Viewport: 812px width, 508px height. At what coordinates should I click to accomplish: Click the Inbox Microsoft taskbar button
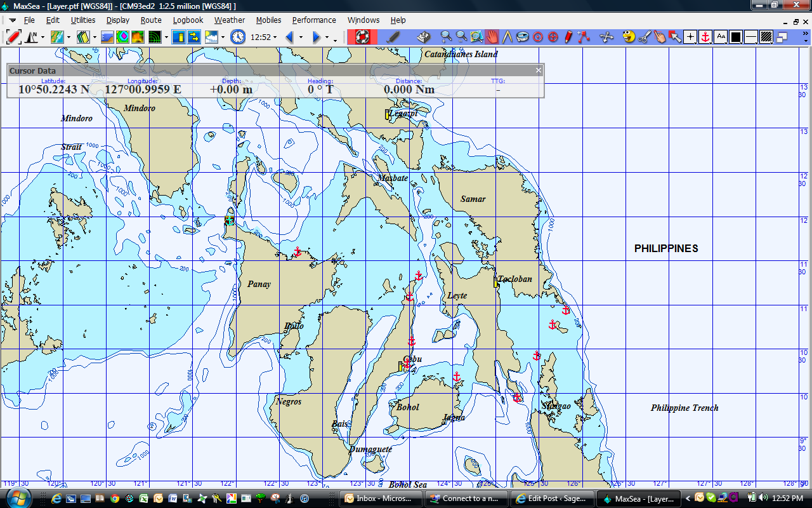(381, 498)
